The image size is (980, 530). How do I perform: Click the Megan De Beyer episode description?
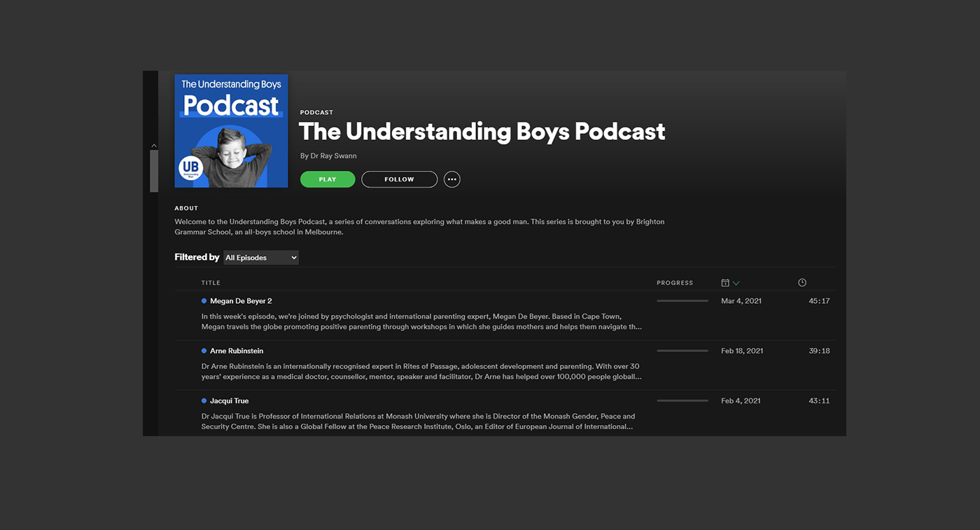(421, 321)
